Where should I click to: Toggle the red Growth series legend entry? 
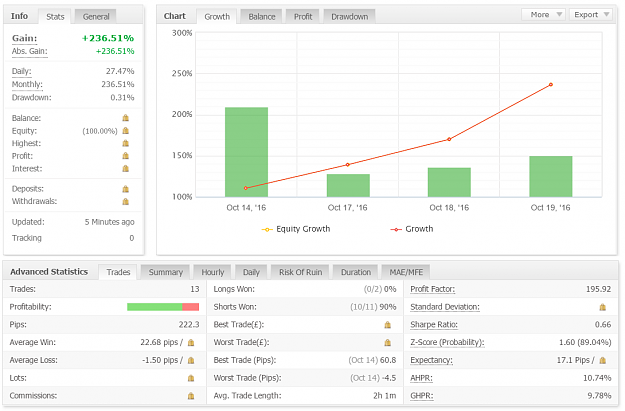[412, 229]
